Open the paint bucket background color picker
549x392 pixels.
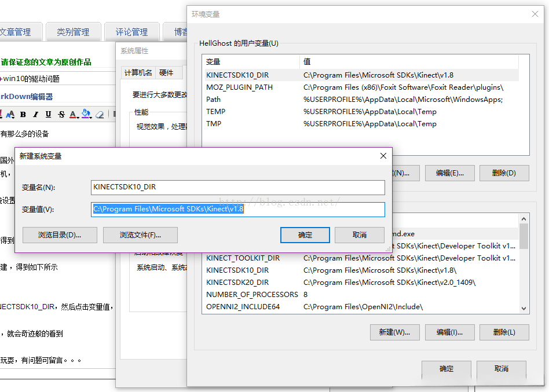(86, 114)
